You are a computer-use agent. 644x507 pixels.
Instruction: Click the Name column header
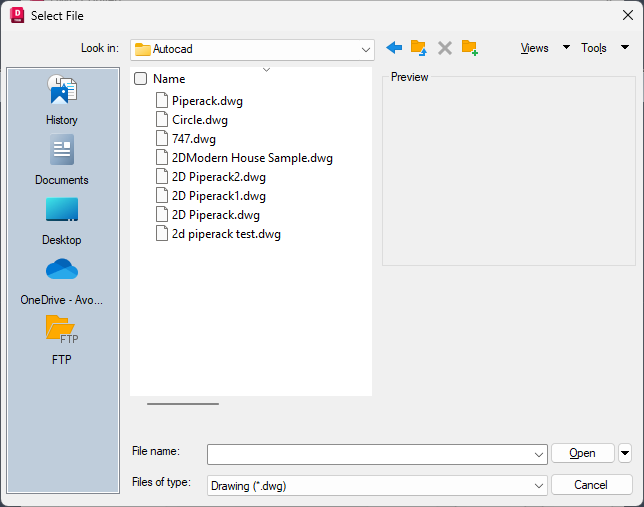tap(169, 78)
